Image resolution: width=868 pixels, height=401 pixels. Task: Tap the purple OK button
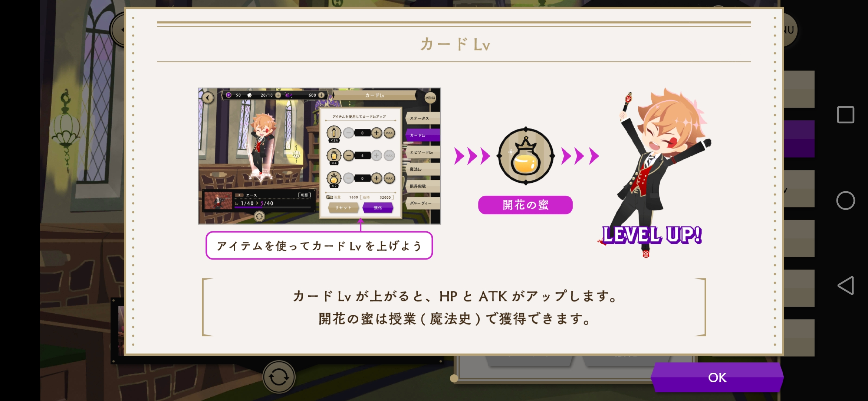717,377
